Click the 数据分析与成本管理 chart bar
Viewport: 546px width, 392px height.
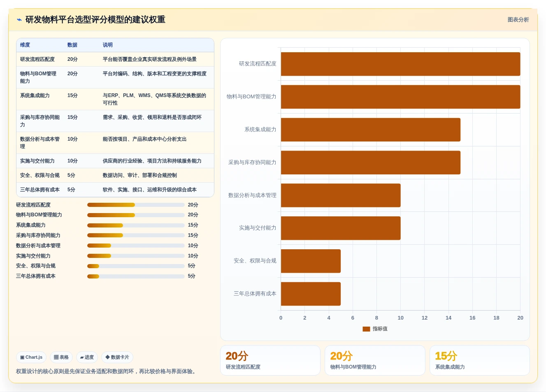(341, 195)
